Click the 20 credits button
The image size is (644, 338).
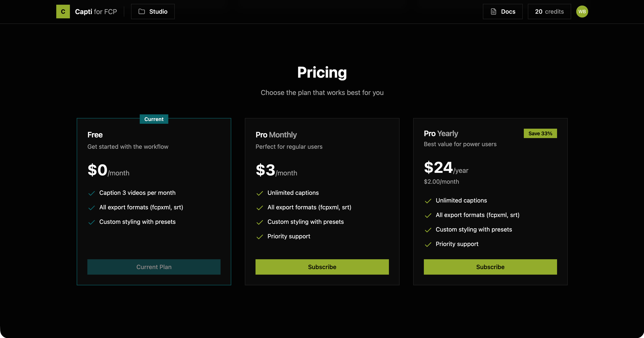[x=549, y=12]
